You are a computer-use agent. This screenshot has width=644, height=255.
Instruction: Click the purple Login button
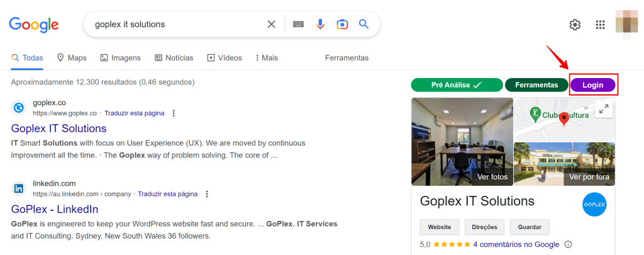point(592,85)
